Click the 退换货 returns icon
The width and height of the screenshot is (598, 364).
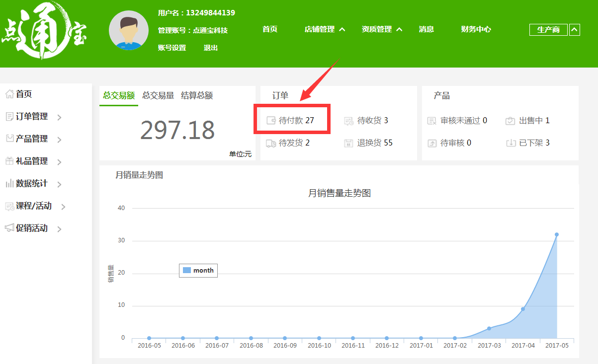[x=349, y=143]
